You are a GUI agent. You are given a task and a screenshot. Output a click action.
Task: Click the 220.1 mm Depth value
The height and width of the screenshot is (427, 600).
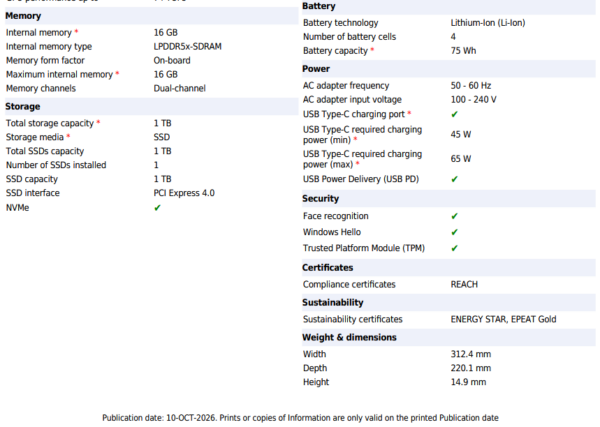pos(471,368)
